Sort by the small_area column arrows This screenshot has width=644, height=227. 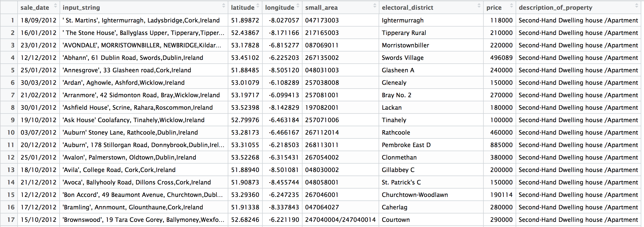[x=375, y=5]
